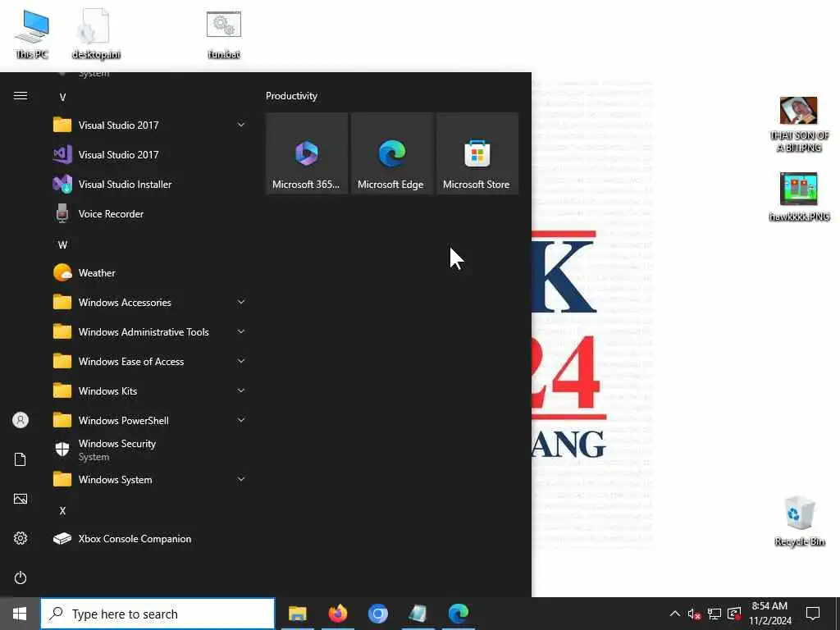Open File Explorer from taskbar

[x=297, y=614]
